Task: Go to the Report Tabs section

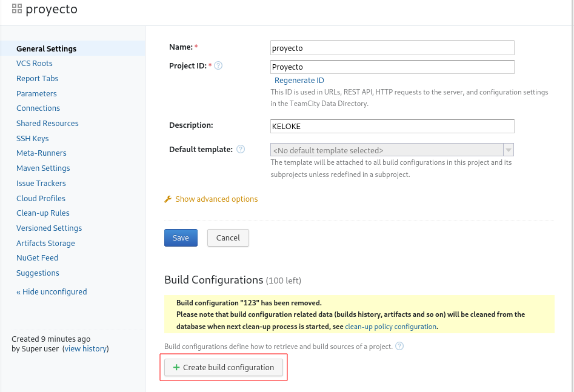Action: tap(38, 78)
